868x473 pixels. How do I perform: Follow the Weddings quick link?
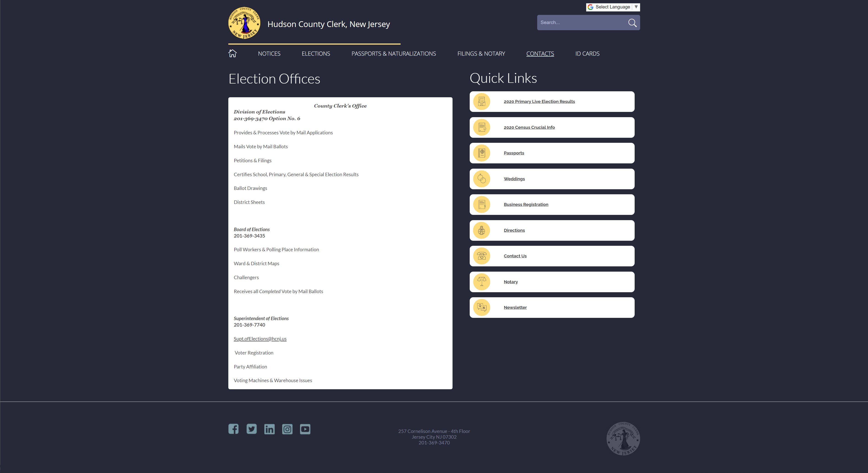pyautogui.click(x=514, y=179)
